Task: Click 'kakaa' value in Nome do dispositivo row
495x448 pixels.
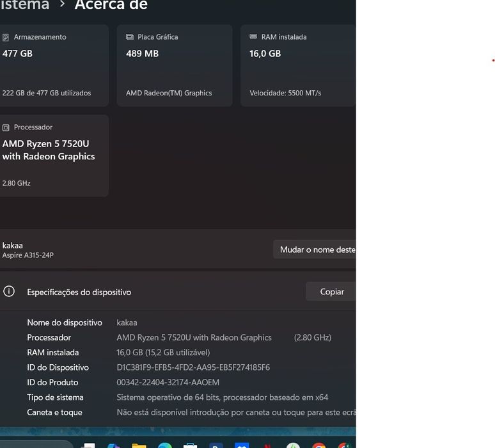Action: [127, 323]
